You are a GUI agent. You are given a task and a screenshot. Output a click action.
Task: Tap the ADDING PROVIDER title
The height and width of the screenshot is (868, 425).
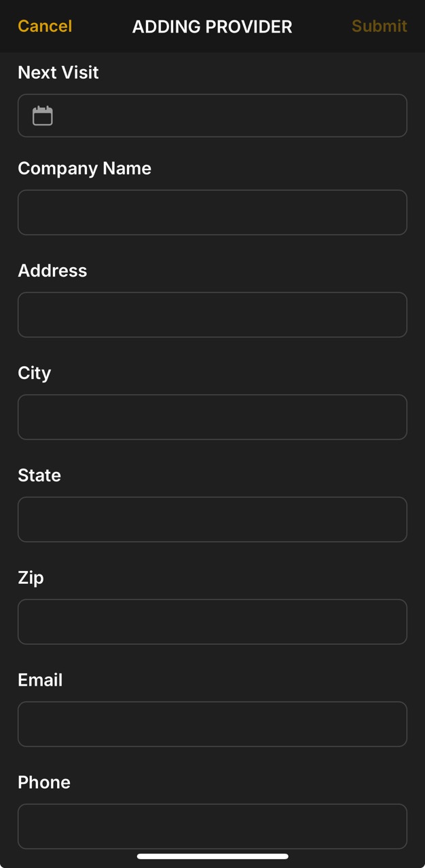[212, 26]
